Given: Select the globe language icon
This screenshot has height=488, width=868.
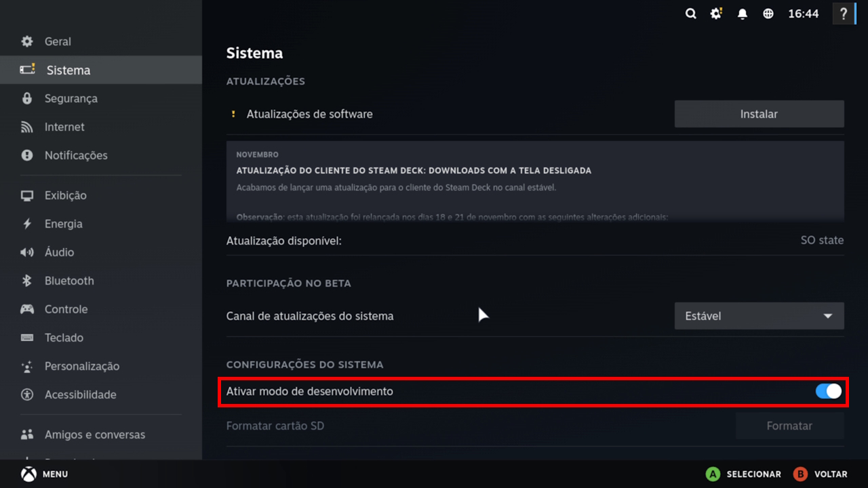Looking at the screenshot, I should point(768,14).
